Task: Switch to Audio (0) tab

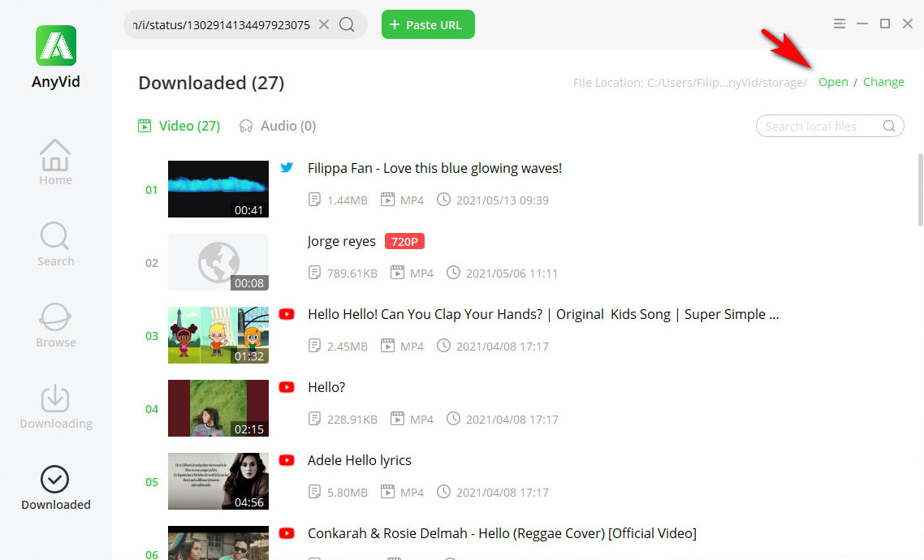Action: (x=278, y=126)
